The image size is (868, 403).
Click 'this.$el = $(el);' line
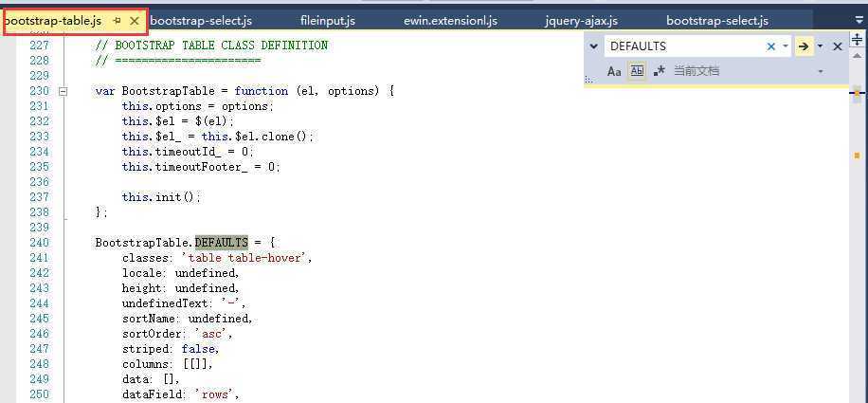coord(178,121)
